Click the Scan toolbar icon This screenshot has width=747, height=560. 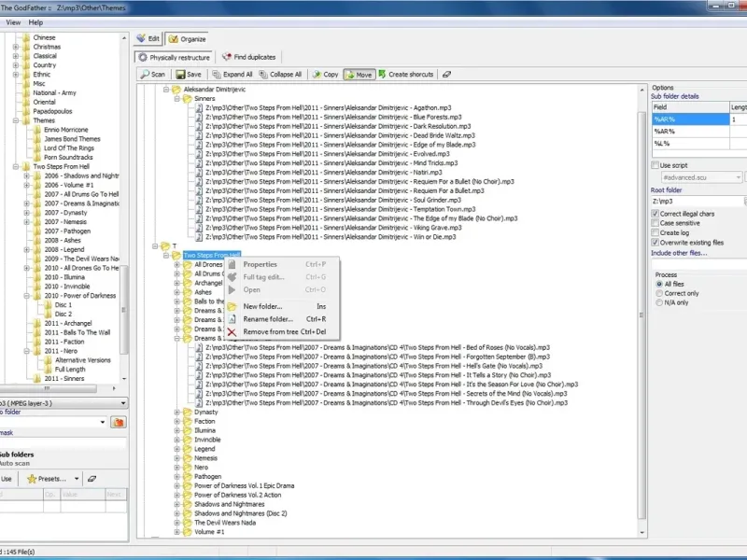click(x=145, y=75)
